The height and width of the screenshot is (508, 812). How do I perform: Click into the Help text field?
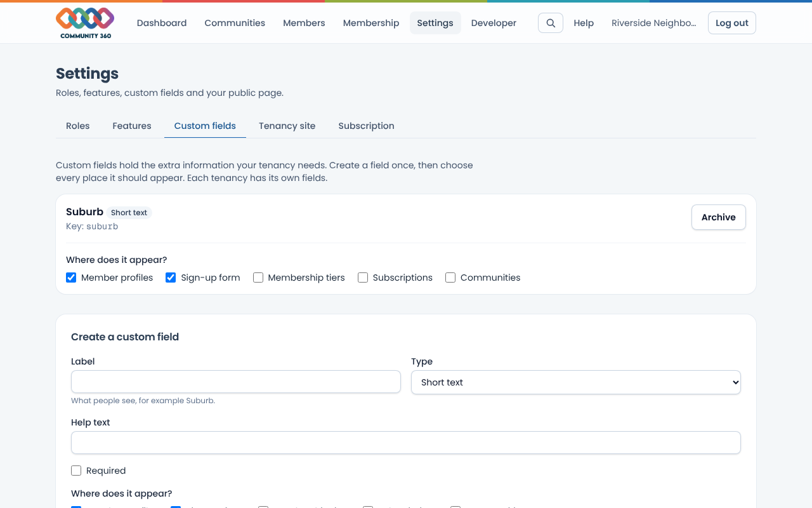[x=406, y=443]
